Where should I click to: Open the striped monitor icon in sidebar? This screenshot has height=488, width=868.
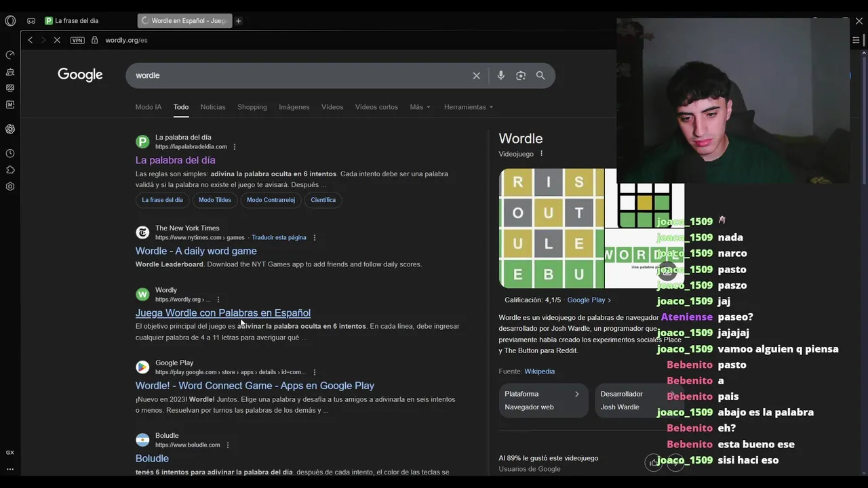coord(10,88)
